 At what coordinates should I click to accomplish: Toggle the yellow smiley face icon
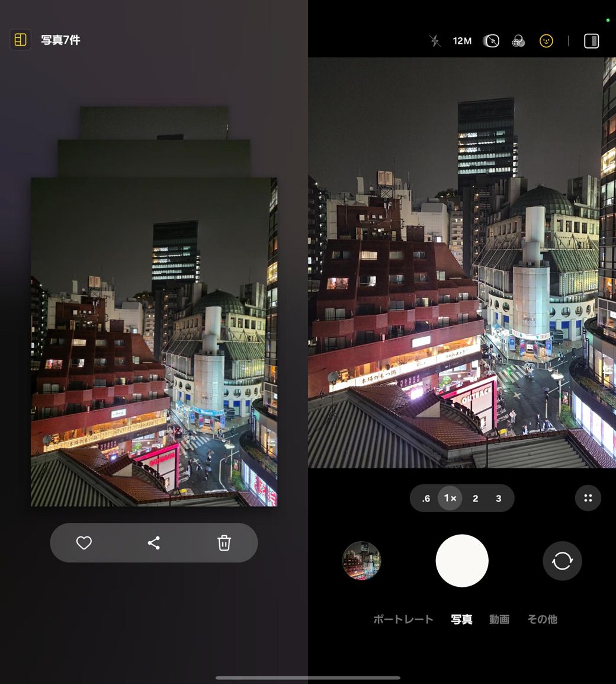coord(546,41)
